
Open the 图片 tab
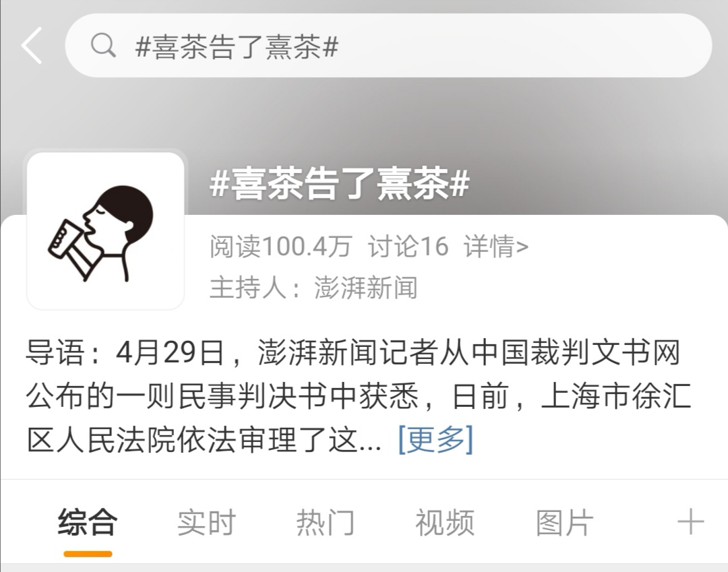click(x=565, y=522)
